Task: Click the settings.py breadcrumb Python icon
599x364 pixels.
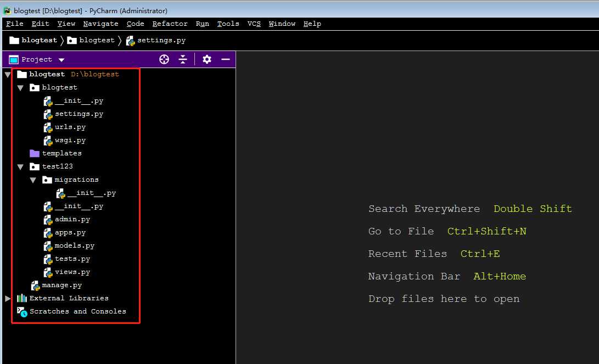Action: coord(130,41)
